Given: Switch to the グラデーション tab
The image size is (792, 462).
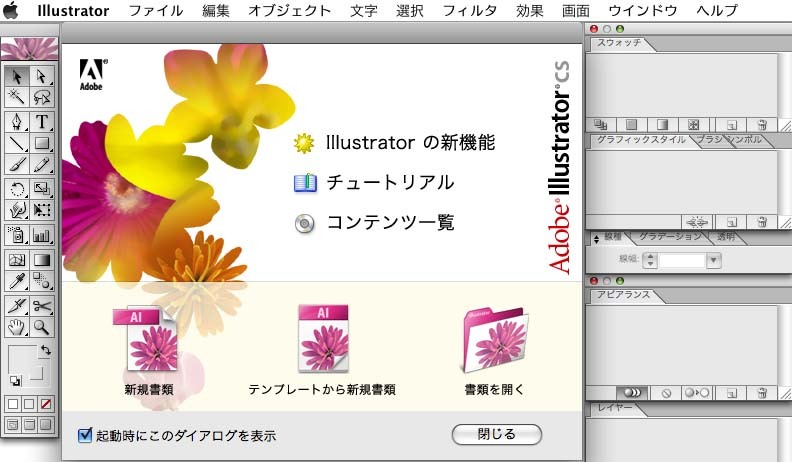Looking at the screenshot, I should click(x=671, y=236).
